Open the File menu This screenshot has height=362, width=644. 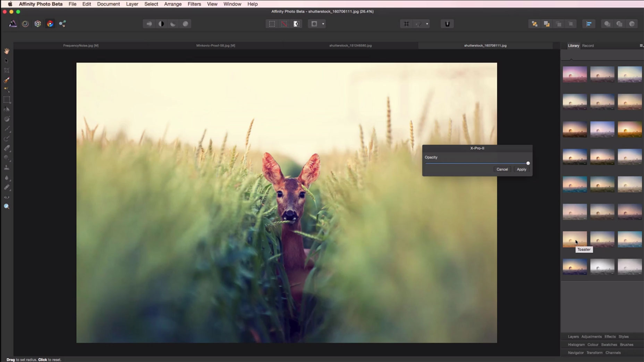coord(73,4)
